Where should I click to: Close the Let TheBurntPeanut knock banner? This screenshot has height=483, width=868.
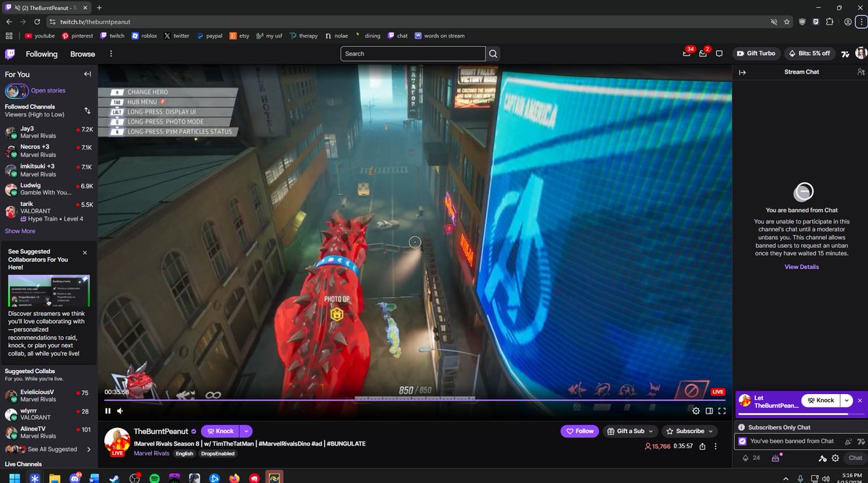coord(860,400)
